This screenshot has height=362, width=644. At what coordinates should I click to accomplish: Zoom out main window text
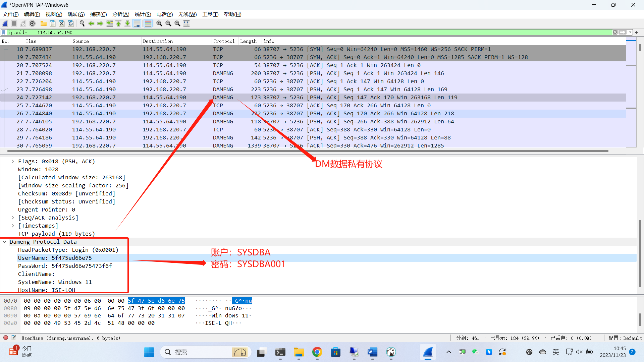coord(168,23)
